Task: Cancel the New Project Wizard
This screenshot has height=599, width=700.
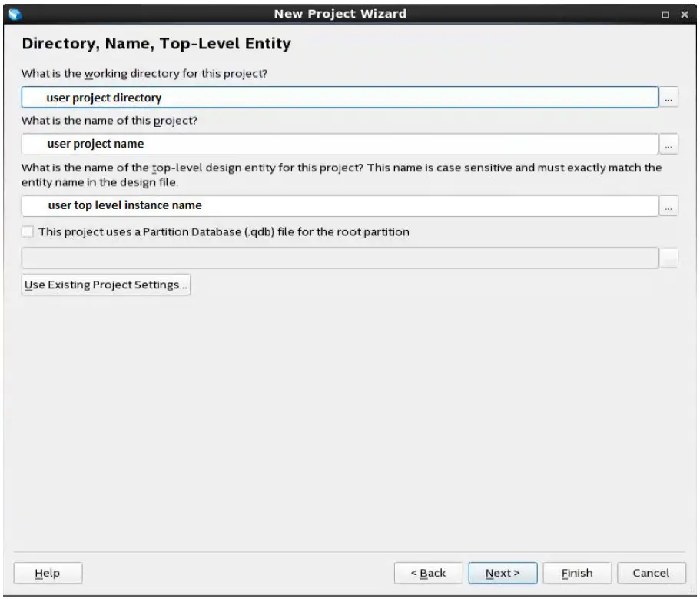Action: (x=652, y=573)
